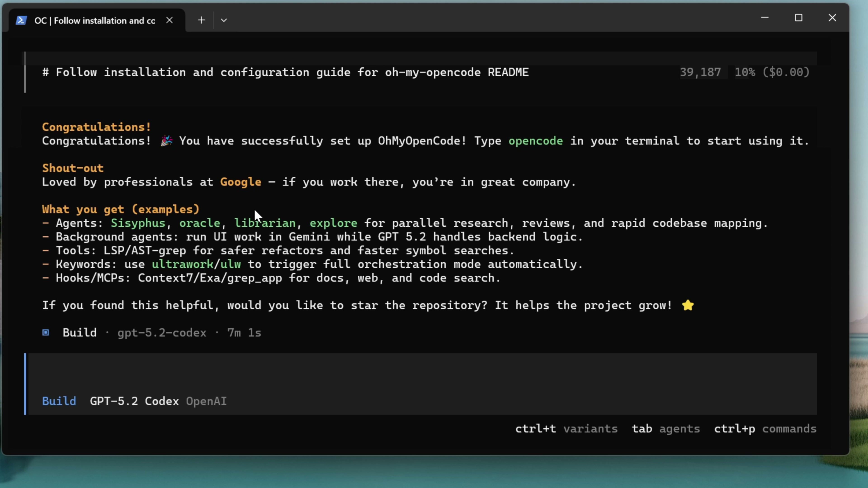This screenshot has width=868, height=488.
Task: Click the blue Build agent label
Action: click(x=59, y=401)
